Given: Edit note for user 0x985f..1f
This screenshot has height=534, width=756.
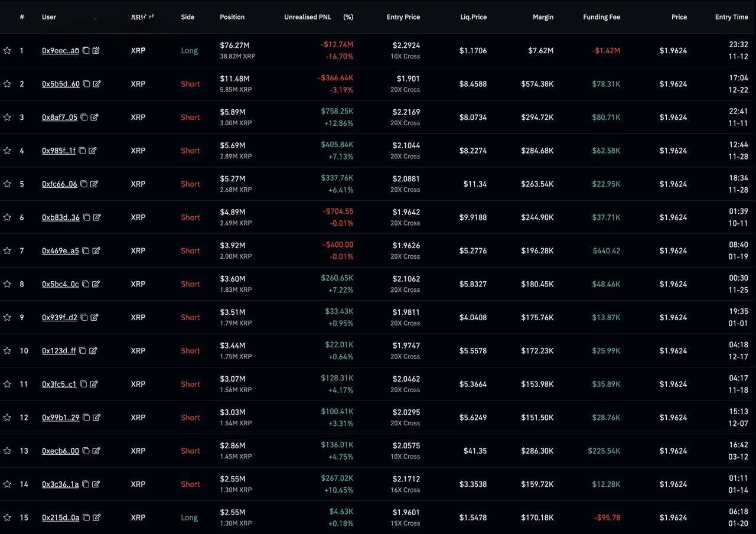Looking at the screenshot, I should coord(92,151).
